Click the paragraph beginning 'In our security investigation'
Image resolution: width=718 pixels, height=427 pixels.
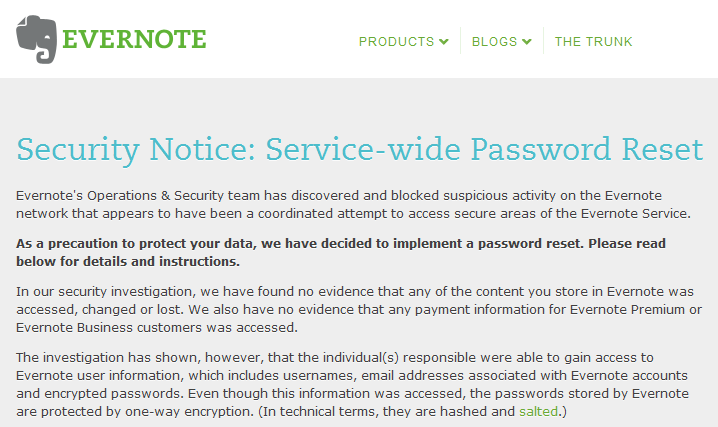pyautogui.click(x=359, y=309)
